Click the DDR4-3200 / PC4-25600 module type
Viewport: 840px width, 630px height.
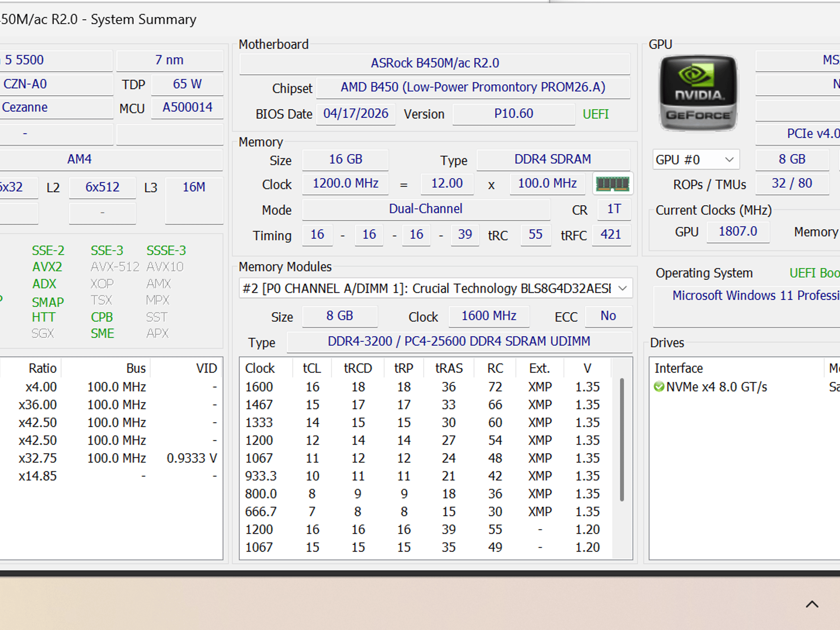459,342
